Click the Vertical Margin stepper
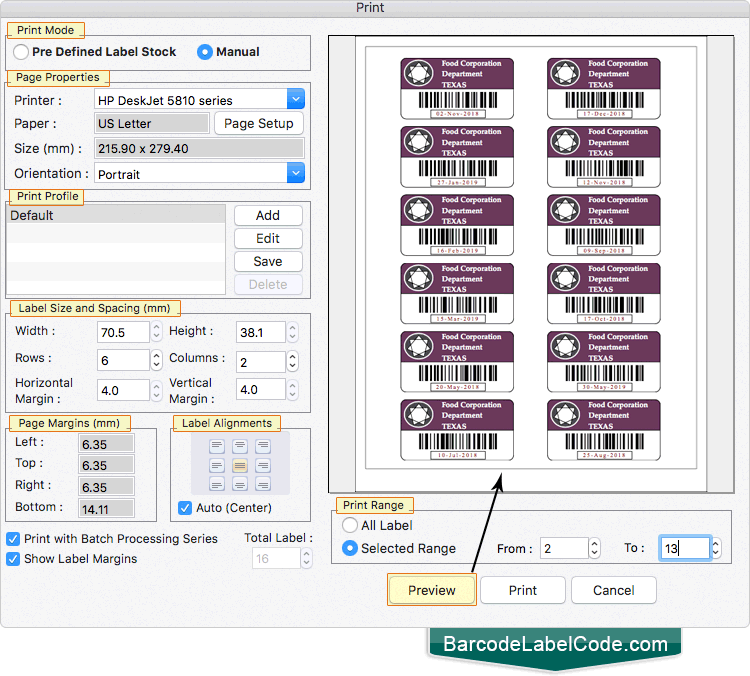 click(x=292, y=389)
